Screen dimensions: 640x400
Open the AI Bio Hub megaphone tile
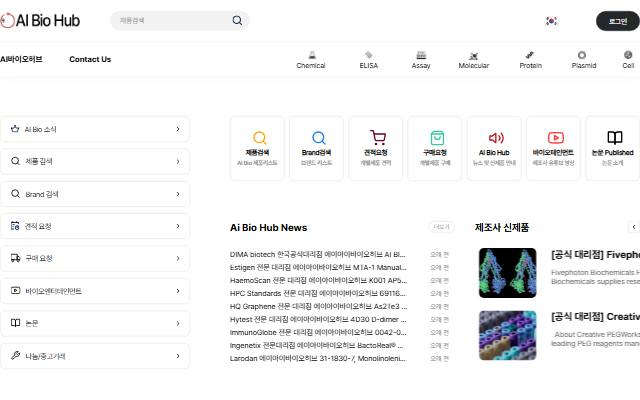494,148
